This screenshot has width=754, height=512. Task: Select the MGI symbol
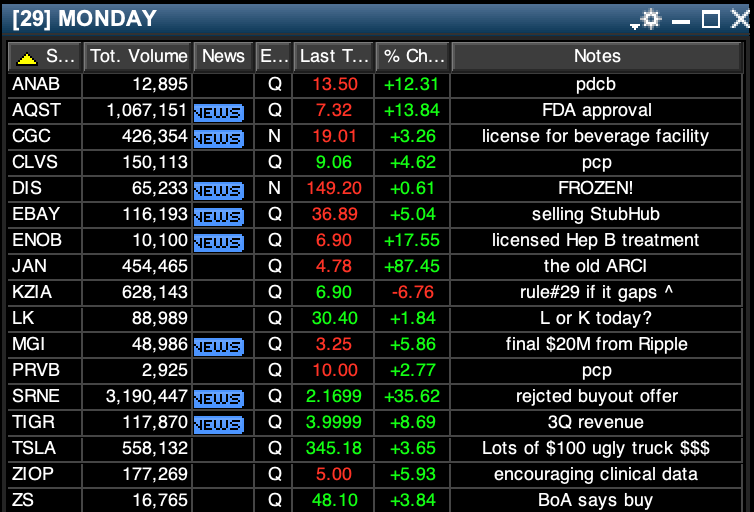pyautogui.click(x=28, y=344)
